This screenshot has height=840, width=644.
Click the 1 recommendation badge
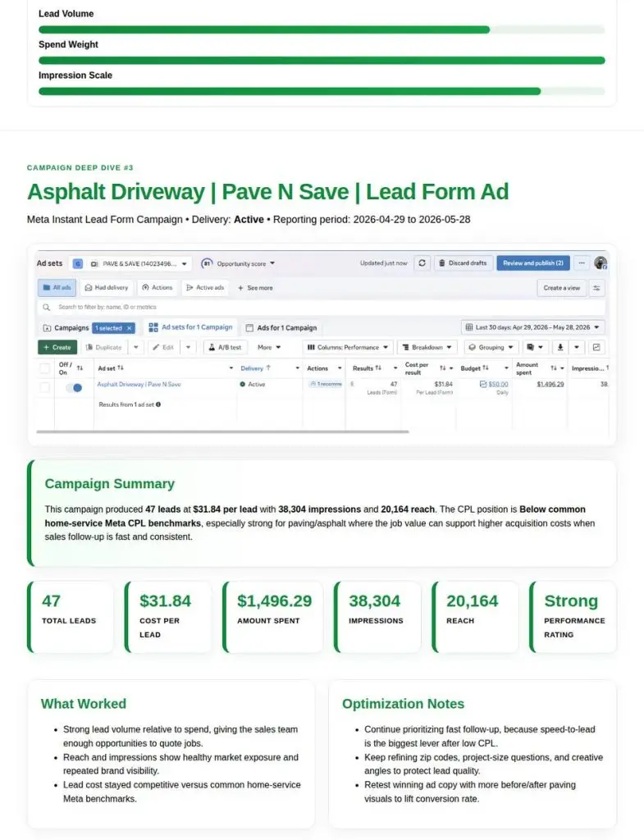(325, 384)
